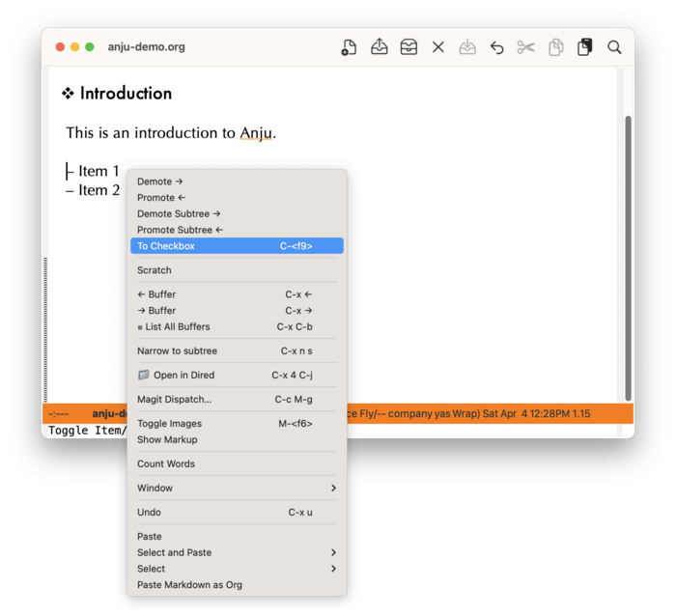The width and height of the screenshot is (676, 616).
Task: Click the anju-demo.org window title
Action: coord(146,46)
